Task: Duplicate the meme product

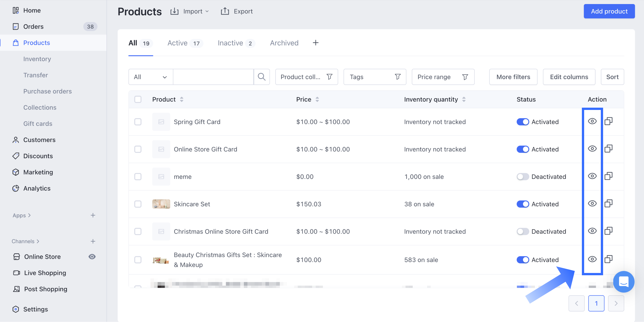Action: point(608,176)
